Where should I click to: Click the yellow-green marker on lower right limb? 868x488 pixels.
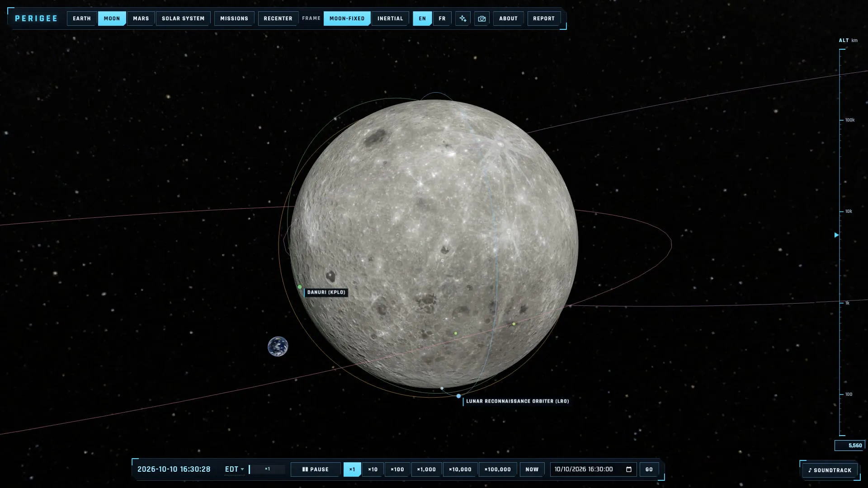[x=514, y=324]
